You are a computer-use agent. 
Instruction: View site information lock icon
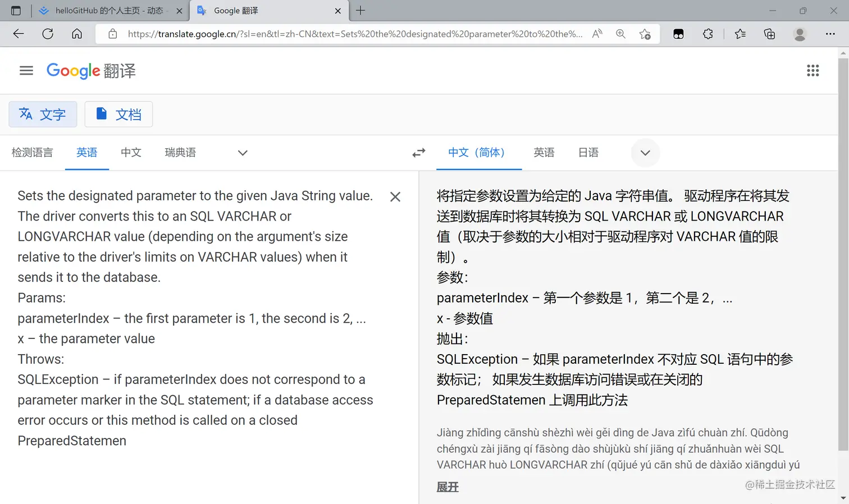coord(113,34)
